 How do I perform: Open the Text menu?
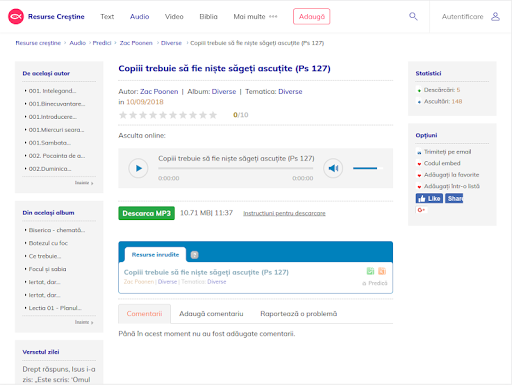tap(107, 17)
